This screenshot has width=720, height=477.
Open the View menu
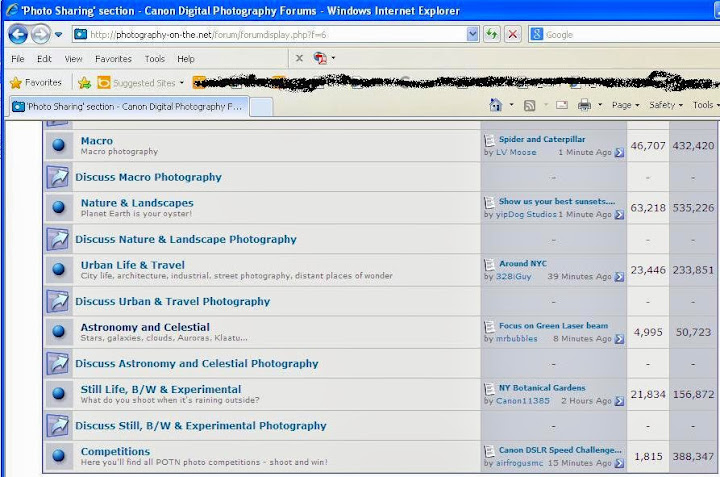click(73, 59)
